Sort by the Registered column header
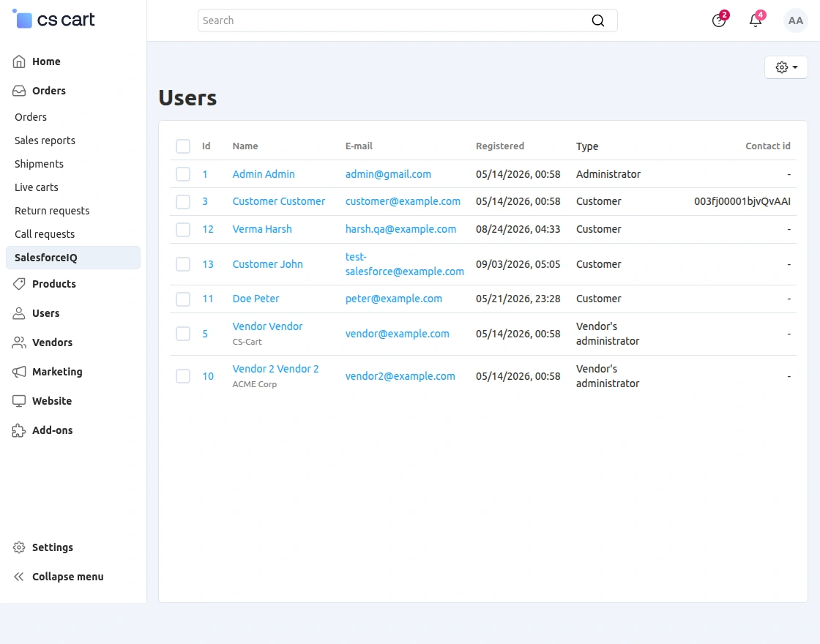Screen dimensions: 820x644 pyautogui.click(x=500, y=146)
